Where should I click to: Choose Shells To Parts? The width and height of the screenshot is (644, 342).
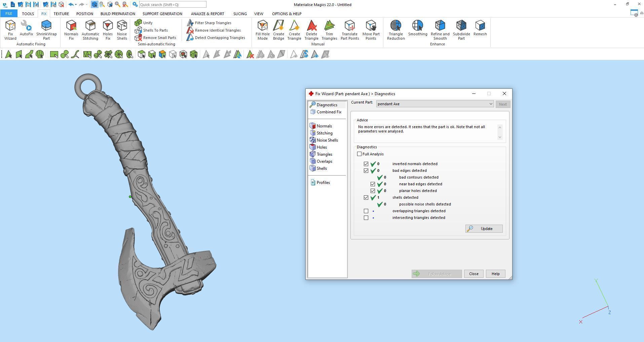151,30
